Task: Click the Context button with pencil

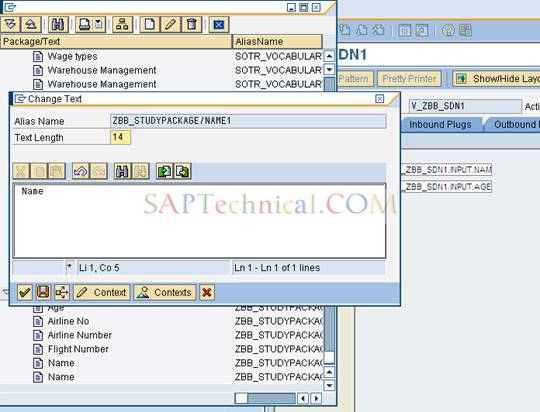Action: 102,292
